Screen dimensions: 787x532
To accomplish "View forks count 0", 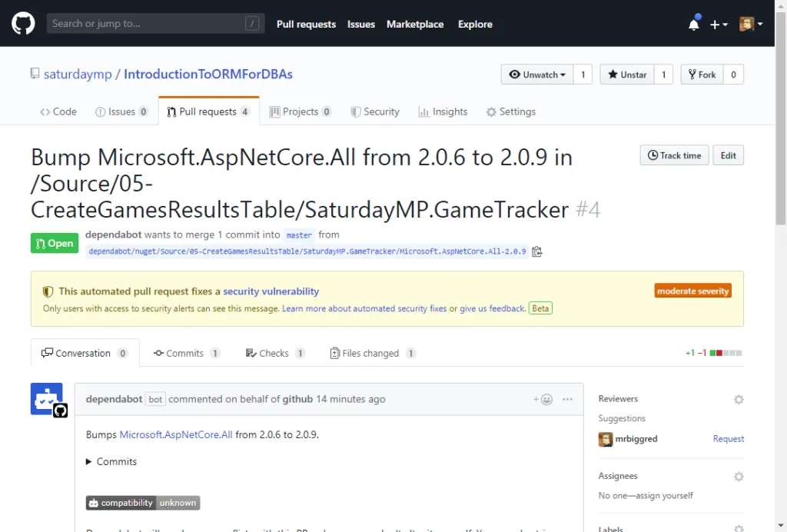I will tap(733, 75).
